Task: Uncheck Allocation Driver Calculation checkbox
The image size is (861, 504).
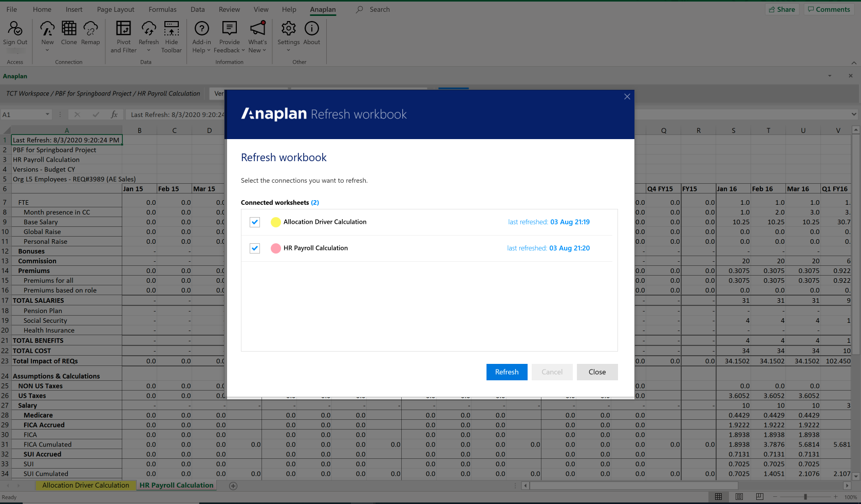Action: (x=255, y=222)
